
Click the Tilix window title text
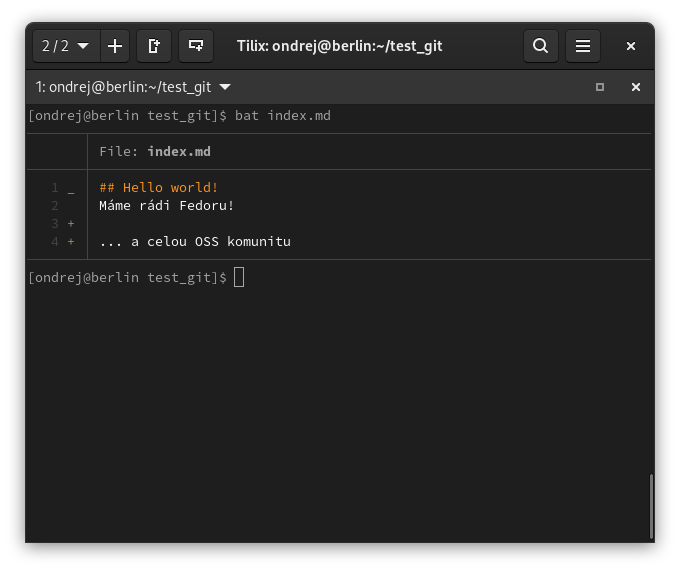pos(339,46)
